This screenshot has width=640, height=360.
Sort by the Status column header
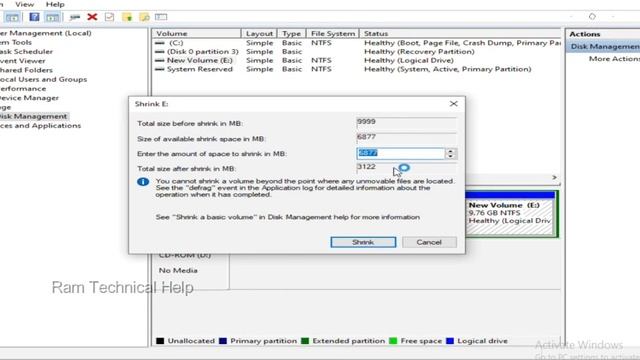[460, 33]
